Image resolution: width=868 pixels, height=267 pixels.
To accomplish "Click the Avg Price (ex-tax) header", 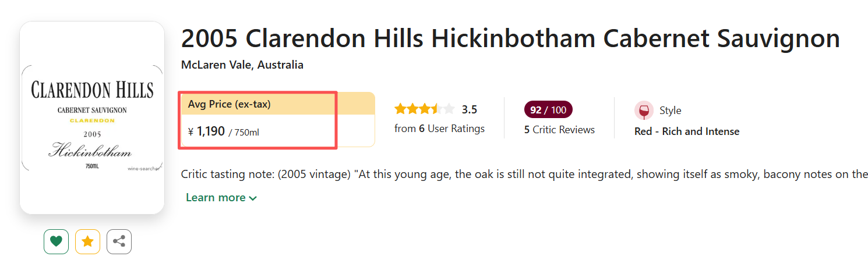I will point(229,104).
